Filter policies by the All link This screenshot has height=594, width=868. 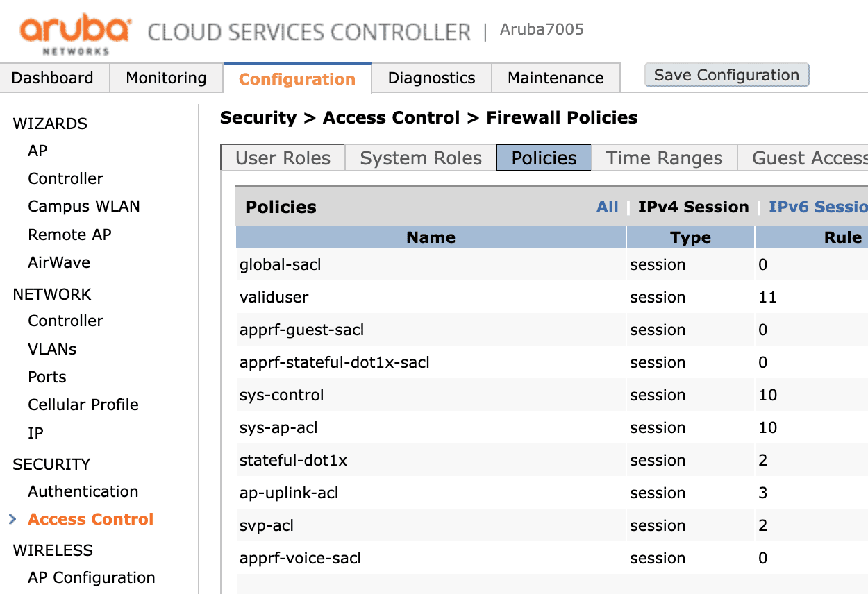pyautogui.click(x=607, y=207)
